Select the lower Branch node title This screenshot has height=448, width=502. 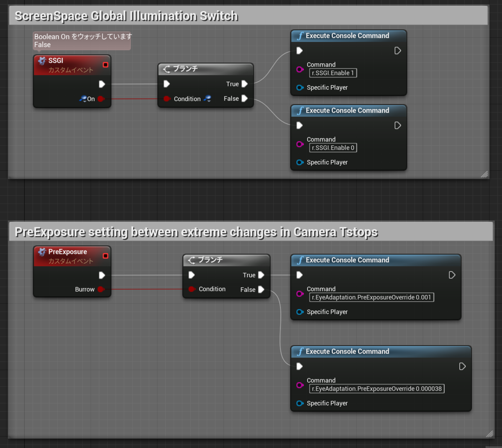pyautogui.click(x=210, y=260)
